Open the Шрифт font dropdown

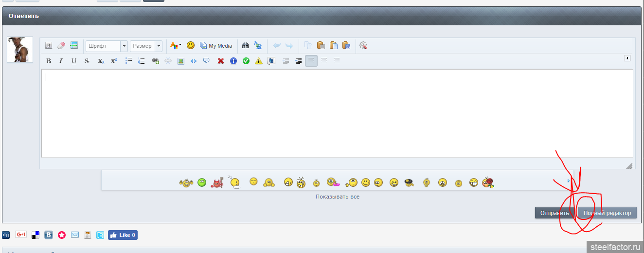tap(107, 46)
